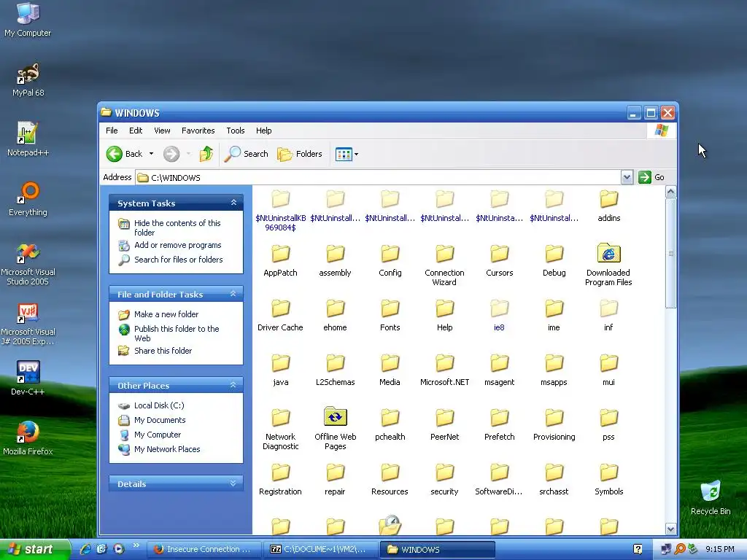Screen dimensions: 747x560
Task: Open Local Disk (C:) in Other Places
Action: click(x=159, y=405)
